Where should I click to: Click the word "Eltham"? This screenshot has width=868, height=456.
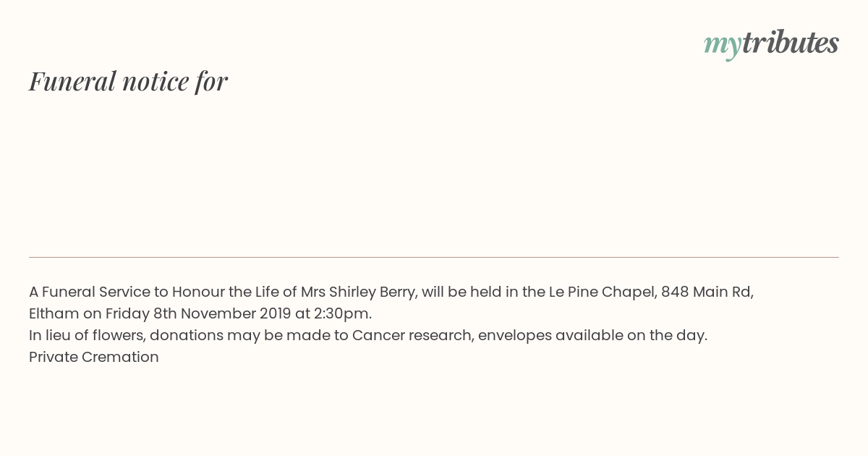pos(54,313)
